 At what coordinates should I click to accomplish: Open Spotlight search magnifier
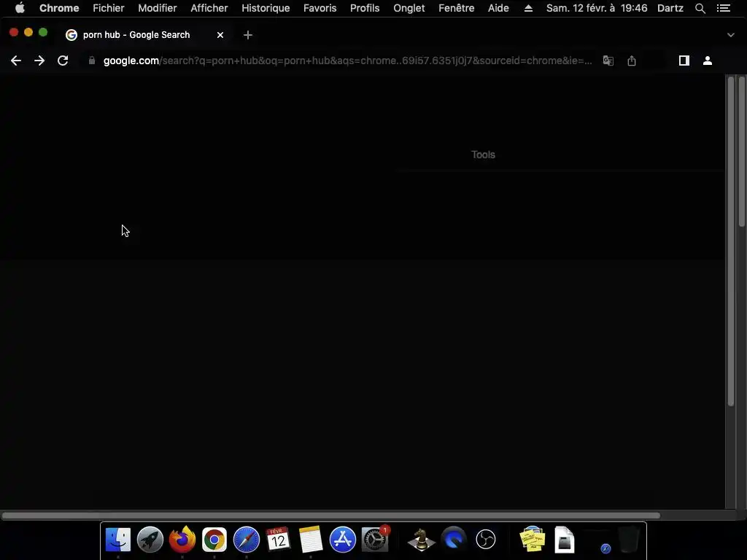[700, 8]
